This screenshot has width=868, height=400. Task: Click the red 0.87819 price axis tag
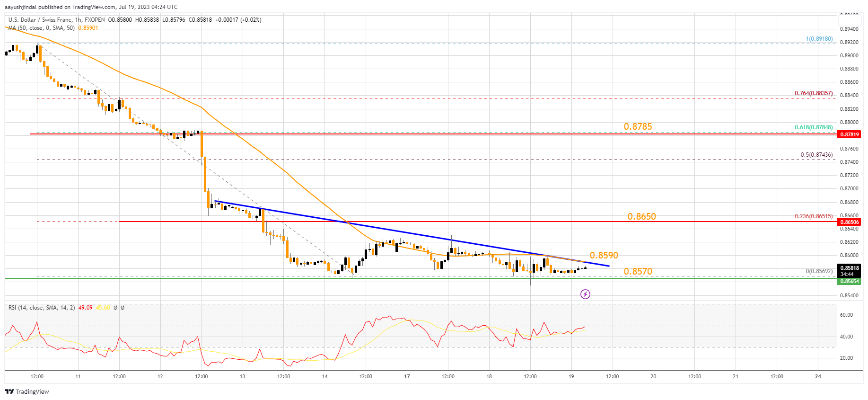pos(849,134)
